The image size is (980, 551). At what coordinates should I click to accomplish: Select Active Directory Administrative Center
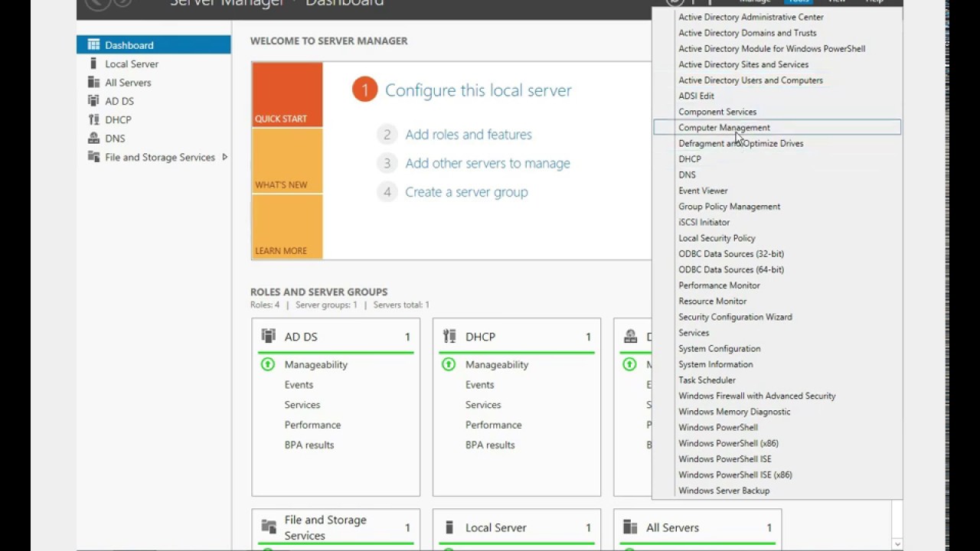751,17
